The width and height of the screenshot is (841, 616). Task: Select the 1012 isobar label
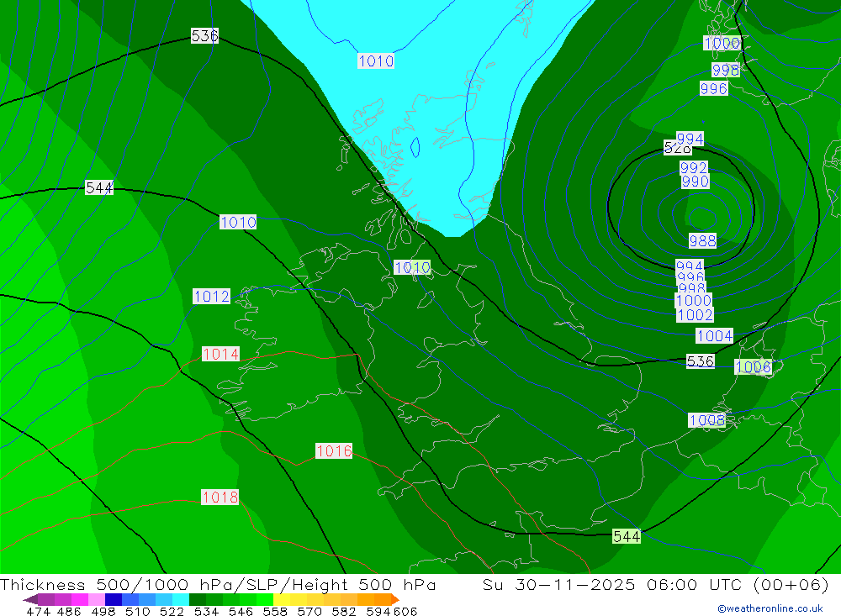pyautogui.click(x=211, y=296)
